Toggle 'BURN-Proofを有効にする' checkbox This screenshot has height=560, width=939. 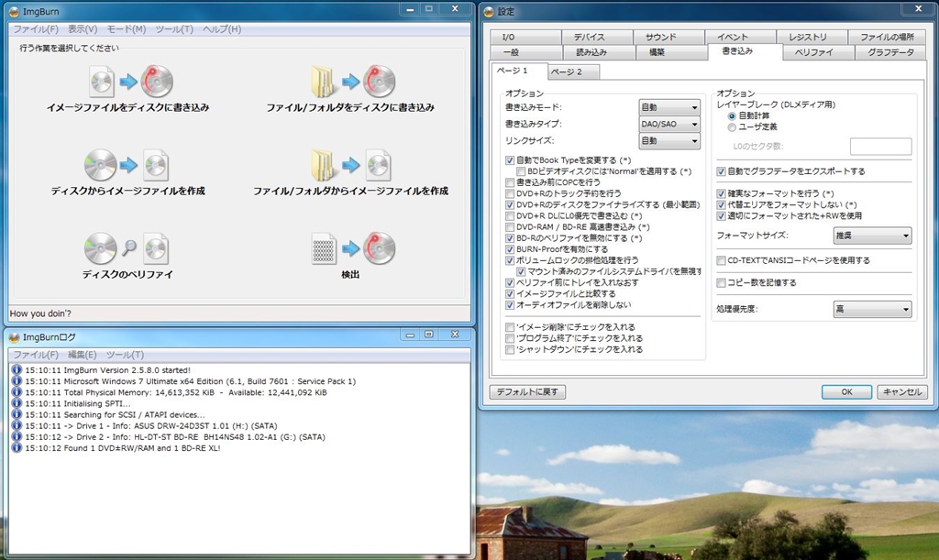pyautogui.click(x=510, y=249)
